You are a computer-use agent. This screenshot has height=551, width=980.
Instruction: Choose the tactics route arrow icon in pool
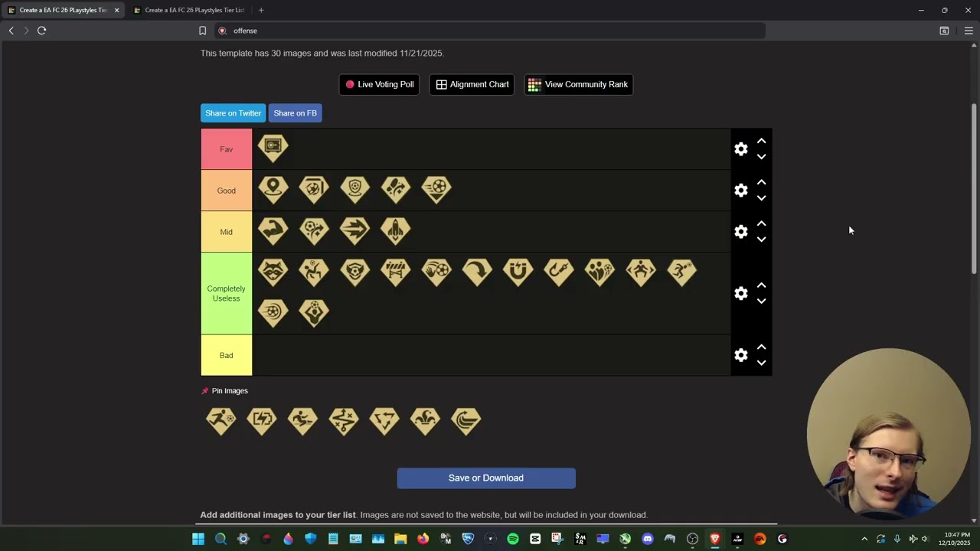[x=344, y=420]
